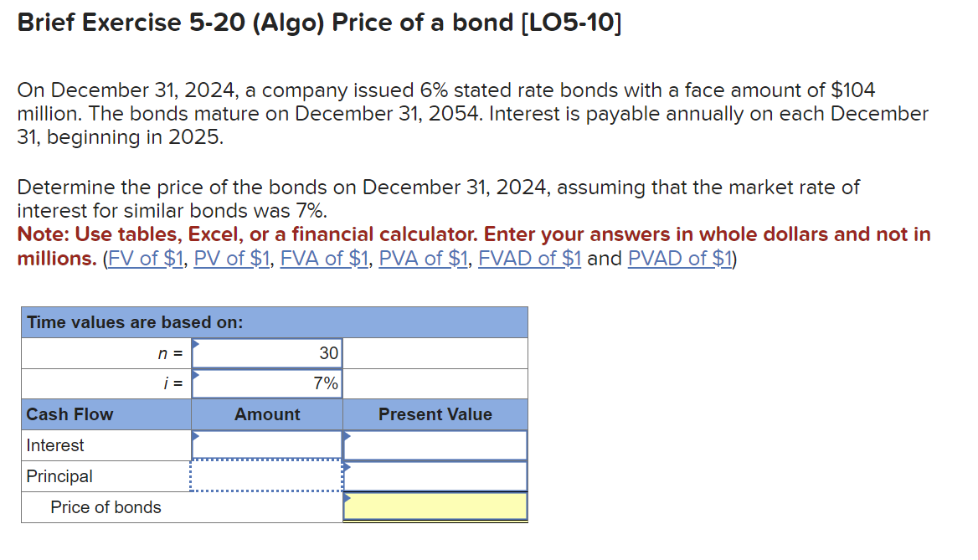Click the triangle marker on Interest Amount cell
Image resolution: width=978 pixels, height=560 pixels.
(x=195, y=435)
